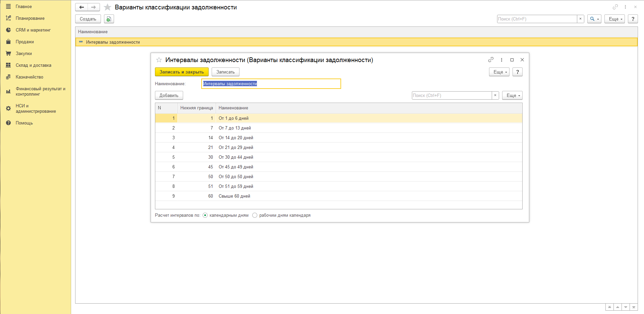This screenshot has width=644, height=314.
Task: Focus the main Поиск search field
Action: 537,19
